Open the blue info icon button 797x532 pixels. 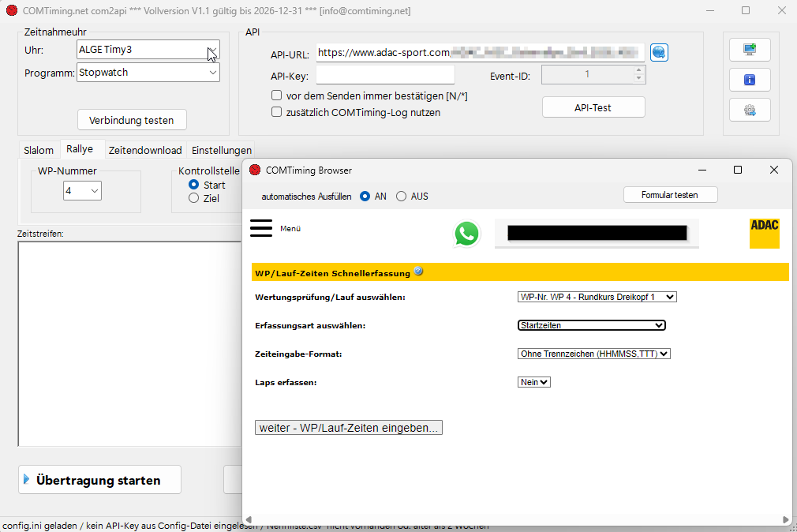[750, 80]
